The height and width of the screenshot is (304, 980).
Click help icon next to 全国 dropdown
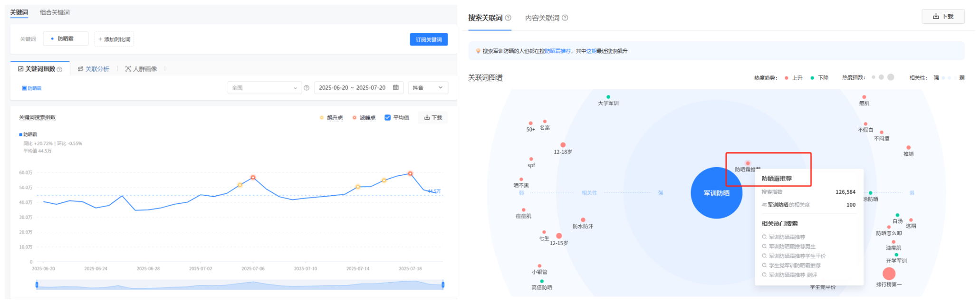pyautogui.click(x=307, y=88)
